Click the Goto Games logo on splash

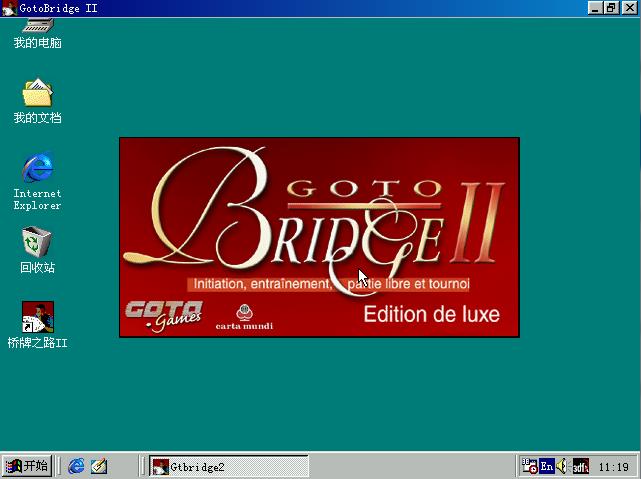click(x=164, y=316)
